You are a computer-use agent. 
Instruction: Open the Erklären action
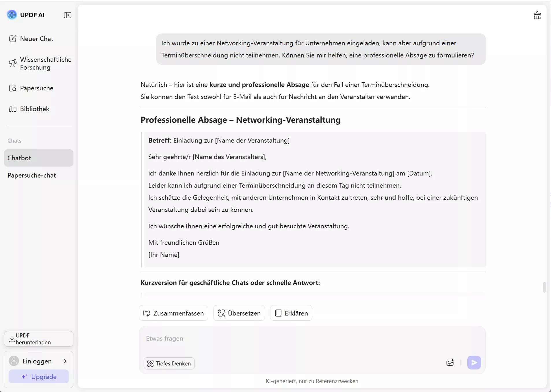[x=291, y=313]
